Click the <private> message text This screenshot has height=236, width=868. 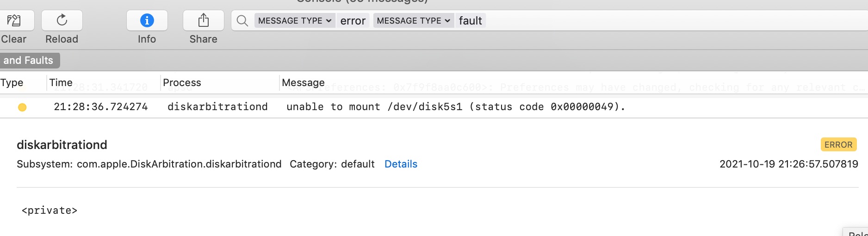50,211
